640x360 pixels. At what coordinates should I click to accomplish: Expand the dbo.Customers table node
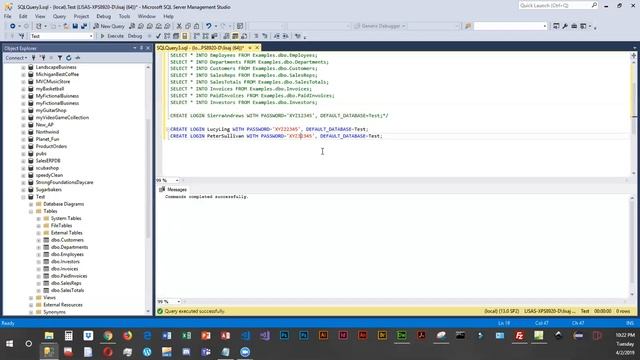click(39, 240)
